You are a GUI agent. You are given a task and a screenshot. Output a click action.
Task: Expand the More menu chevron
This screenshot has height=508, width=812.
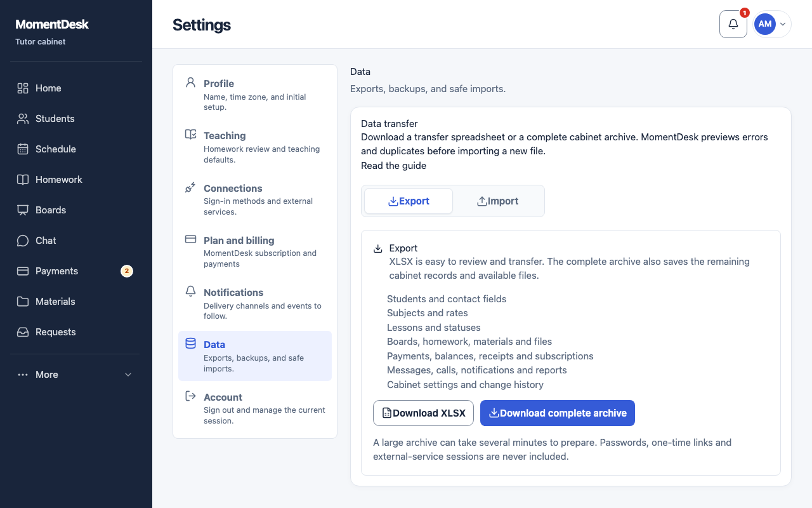[x=128, y=375]
